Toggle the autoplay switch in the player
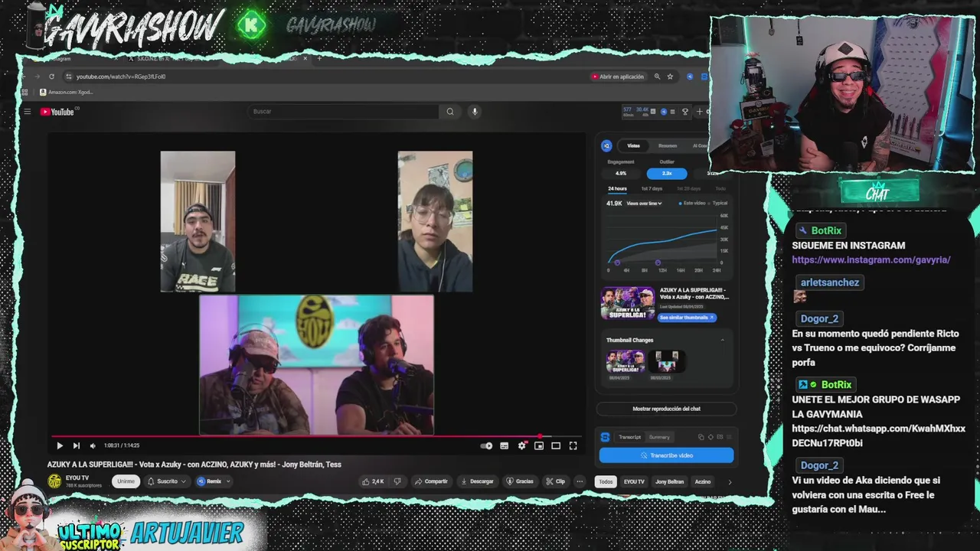 click(x=486, y=445)
